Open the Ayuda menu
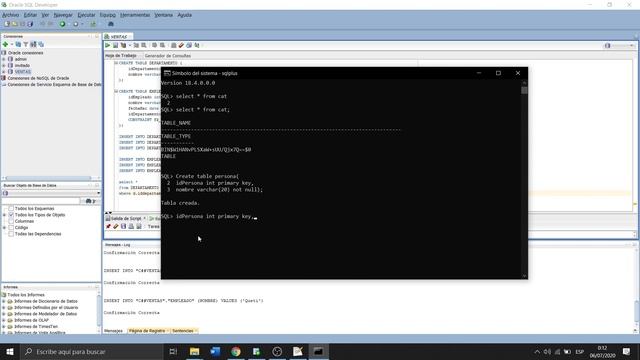The image size is (640, 360). (x=184, y=15)
